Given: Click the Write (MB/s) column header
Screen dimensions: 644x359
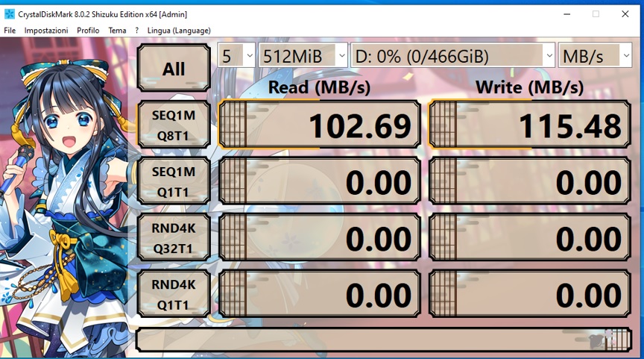Looking at the screenshot, I should (529, 87).
